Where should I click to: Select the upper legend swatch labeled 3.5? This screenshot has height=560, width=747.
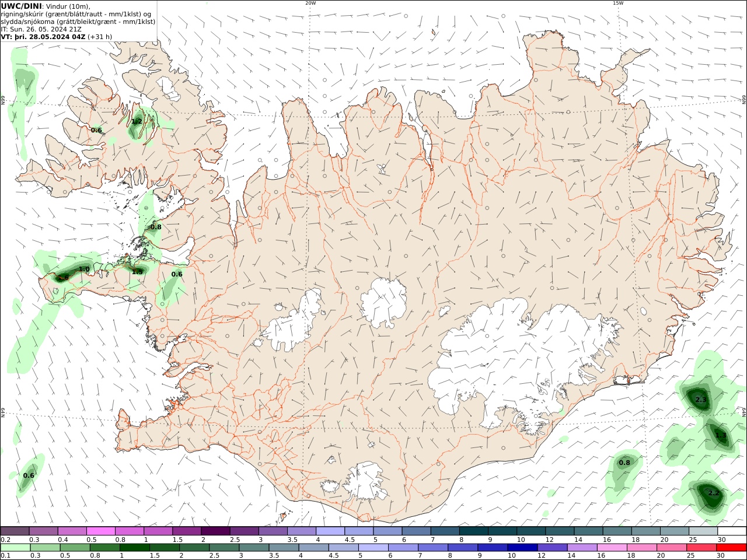click(301, 531)
